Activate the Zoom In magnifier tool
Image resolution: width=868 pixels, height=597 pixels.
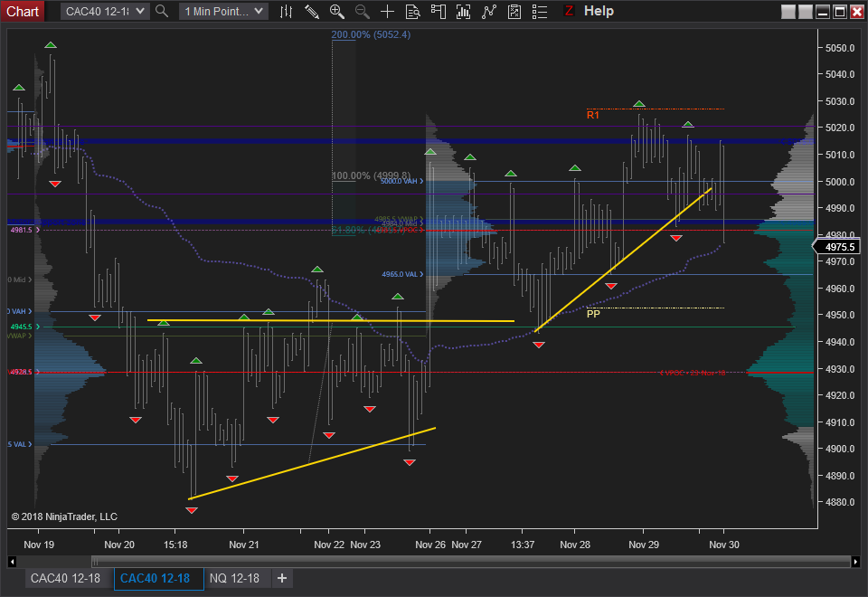[x=336, y=12]
